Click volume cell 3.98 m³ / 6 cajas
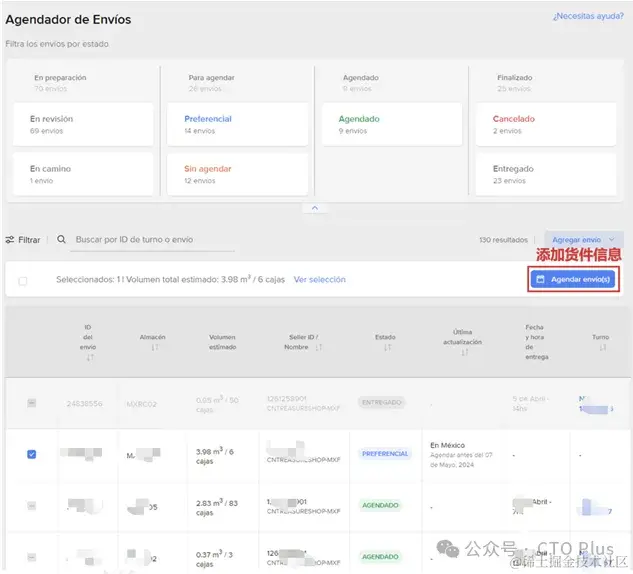 pos(215,456)
